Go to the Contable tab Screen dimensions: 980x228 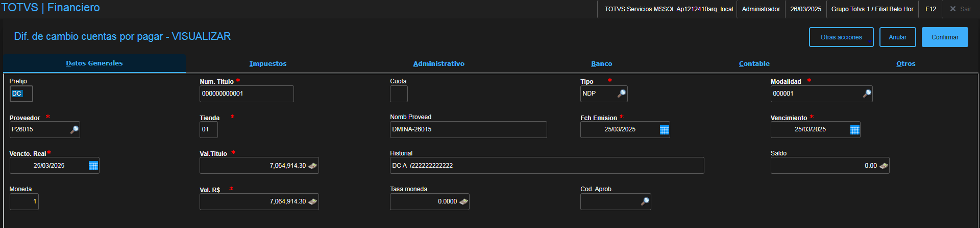[x=754, y=64]
